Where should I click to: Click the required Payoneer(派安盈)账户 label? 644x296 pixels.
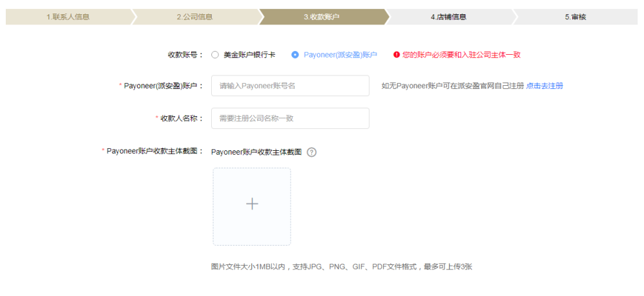pyautogui.click(x=163, y=86)
